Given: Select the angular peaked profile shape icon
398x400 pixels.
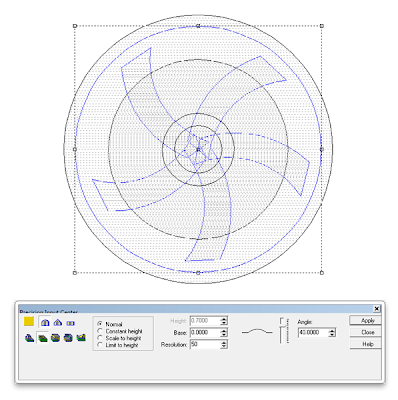Looking at the screenshot, I should tap(58, 323).
